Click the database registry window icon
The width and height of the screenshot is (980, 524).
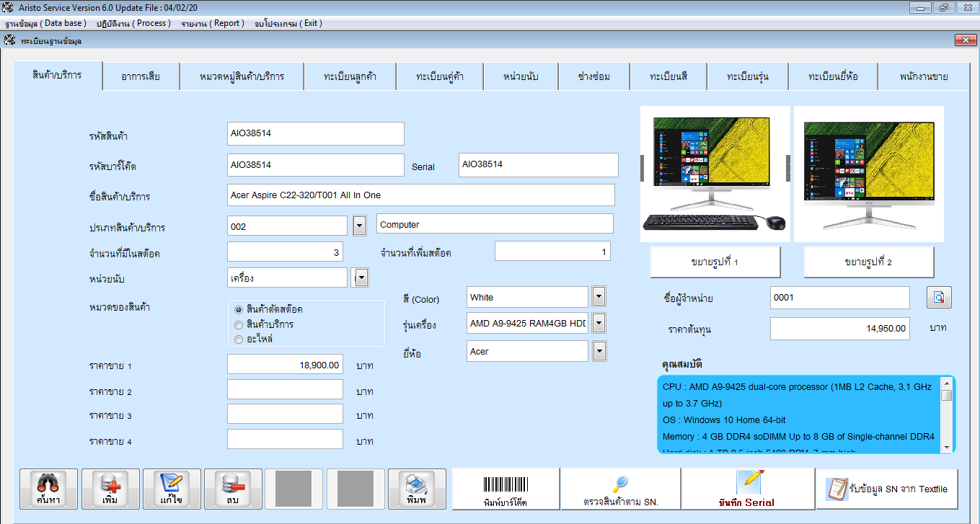click(9, 40)
